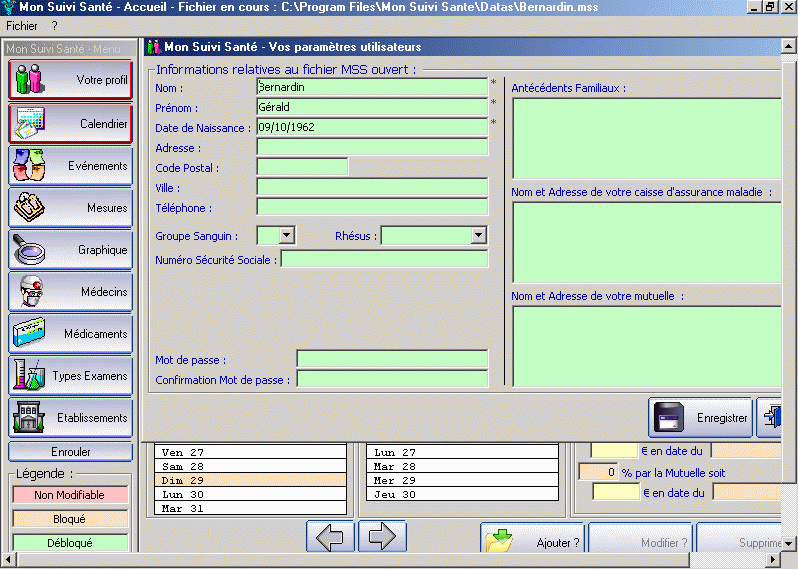Image resolution: width=798 pixels, height=569 pixels.
Task: Click the Mutuelle percentage field
Action: point(598,472)
